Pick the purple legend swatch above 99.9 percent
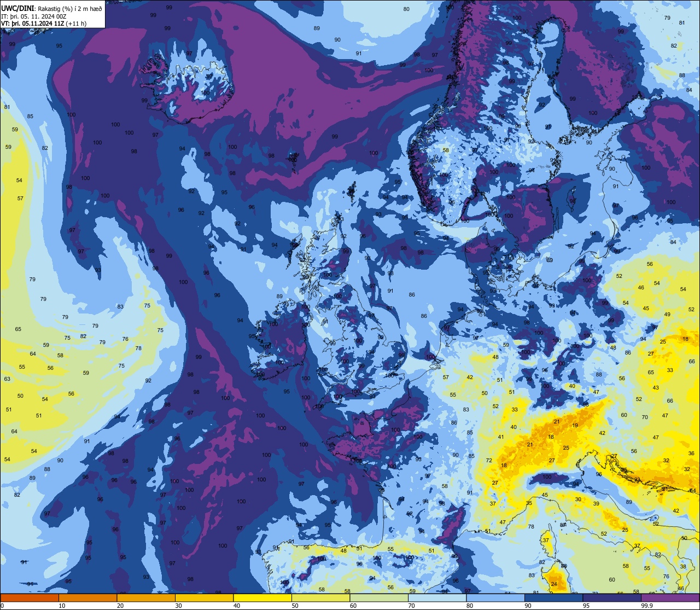The image size is (700, 610). click(x=670, y=598)
